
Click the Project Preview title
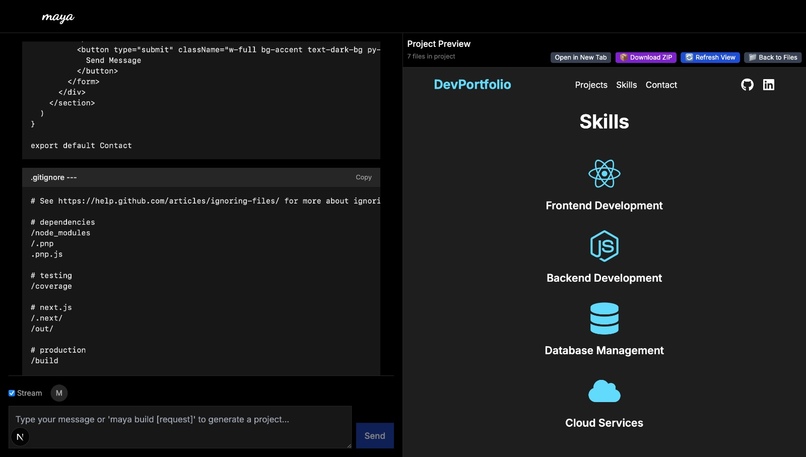pos(438,44)
